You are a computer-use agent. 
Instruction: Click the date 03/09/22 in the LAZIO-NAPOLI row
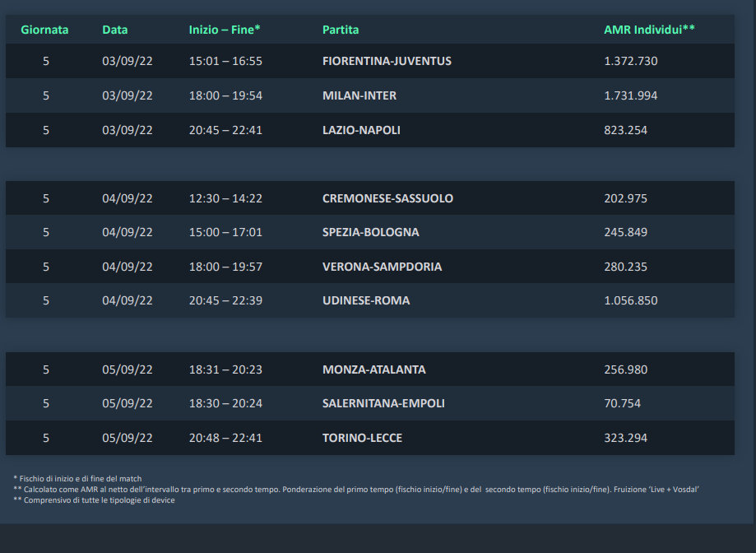tap(128, 130)
